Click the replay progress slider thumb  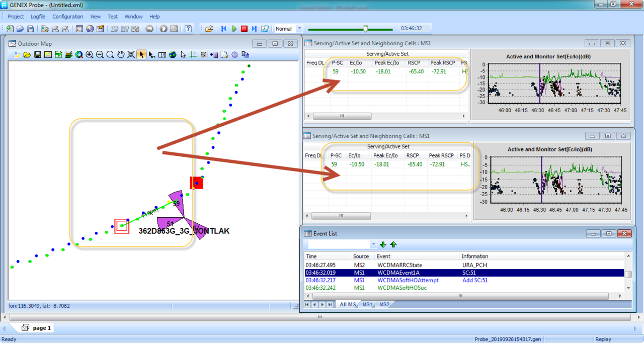click(366, 29)
